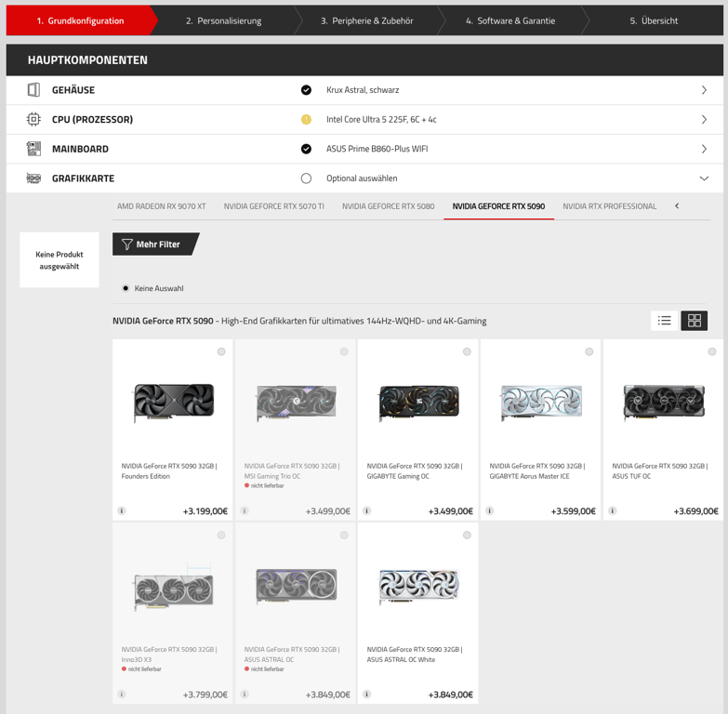This screenshot has height=714, width=728.
Task: Open info for GIGABYTE Gaming OC
Action: point(367,510)
